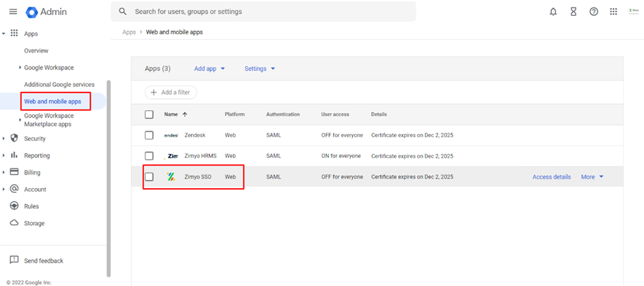Screen dimensions: 644x286
Task: Open the Storage sidebar item
Action: point(34,223)
